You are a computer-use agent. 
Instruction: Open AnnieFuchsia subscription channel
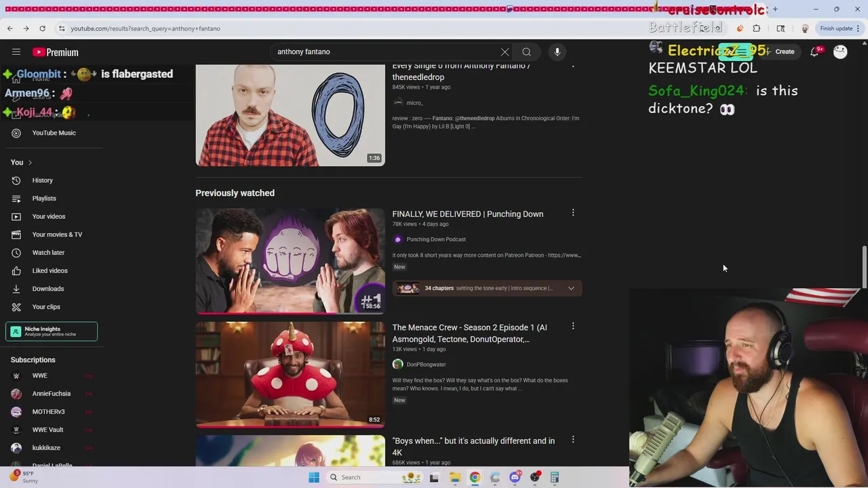click(51, 394)
